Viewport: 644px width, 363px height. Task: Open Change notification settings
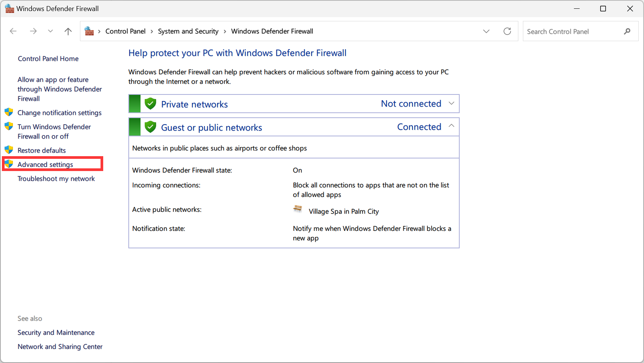59,113
